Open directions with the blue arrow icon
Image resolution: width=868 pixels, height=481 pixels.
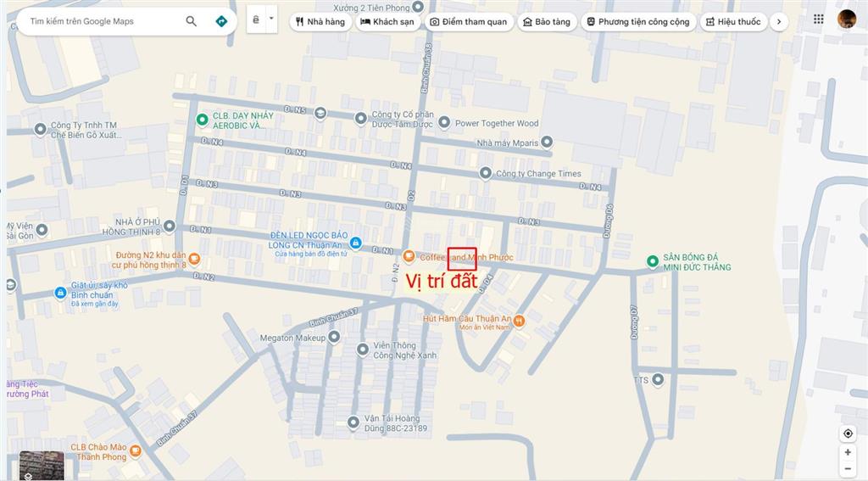pyautogui.click(x=221, y=21)
